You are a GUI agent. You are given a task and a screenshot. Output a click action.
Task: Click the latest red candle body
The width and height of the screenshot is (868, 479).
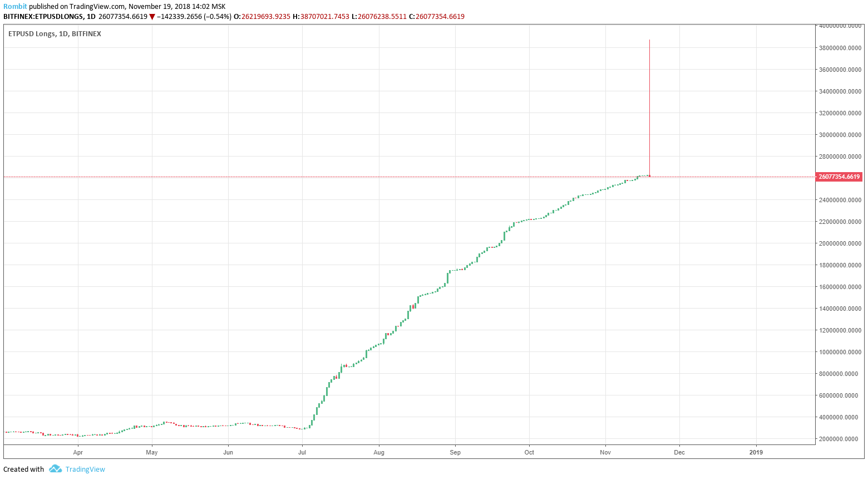coord(649,176)
